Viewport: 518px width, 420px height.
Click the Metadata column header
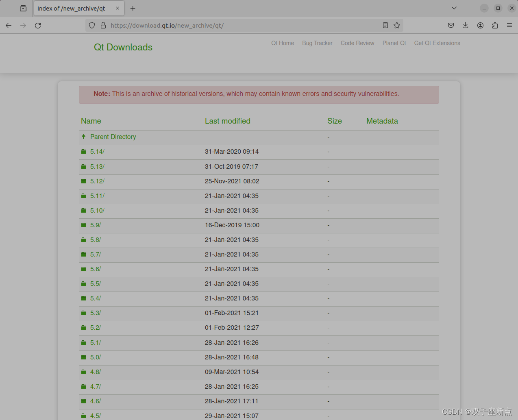pyautogui.click(x=382, y=121)
